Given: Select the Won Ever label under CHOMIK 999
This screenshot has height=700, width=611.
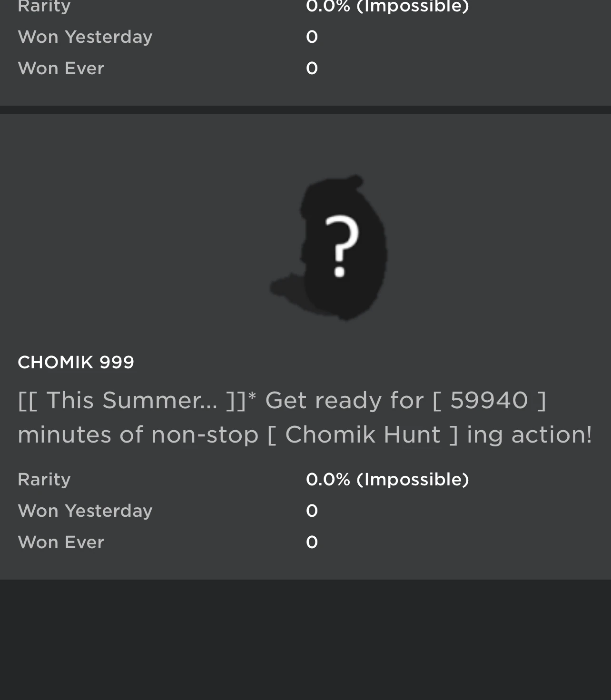Looking at the screenshot, I should pyautogui.click(x=61, y=542).
